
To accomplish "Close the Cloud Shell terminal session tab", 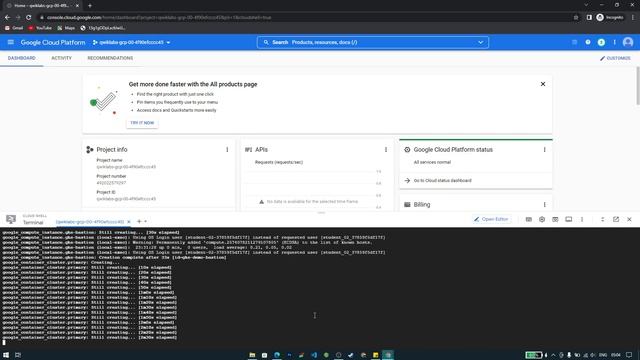I will [x=129, y=222].
